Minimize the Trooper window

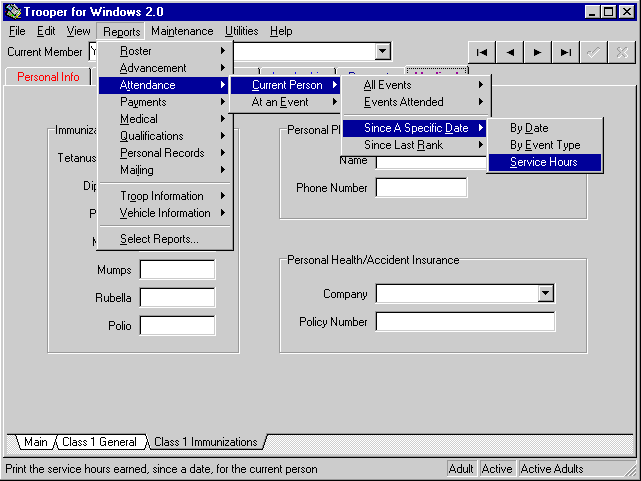pos(592,11)
